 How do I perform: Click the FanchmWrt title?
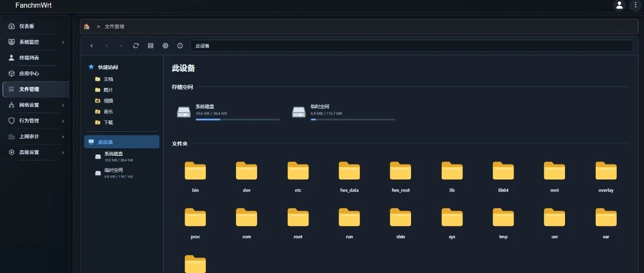[34, 5]
